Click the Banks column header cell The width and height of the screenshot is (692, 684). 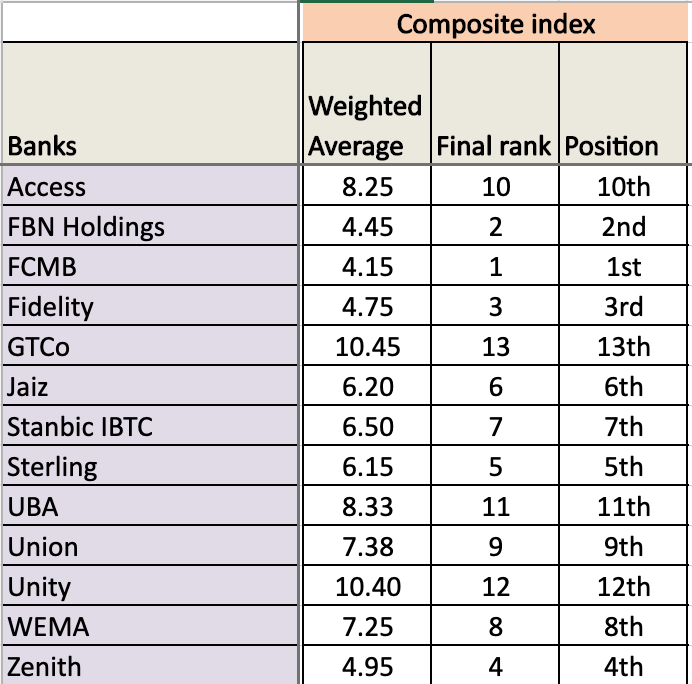point(150,103)
